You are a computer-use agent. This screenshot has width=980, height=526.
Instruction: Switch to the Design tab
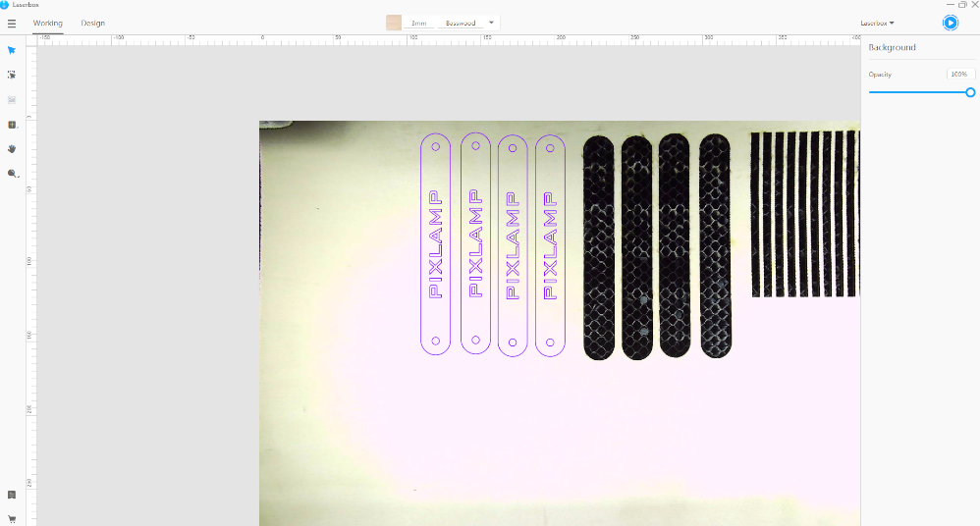[x=92, y=24]
